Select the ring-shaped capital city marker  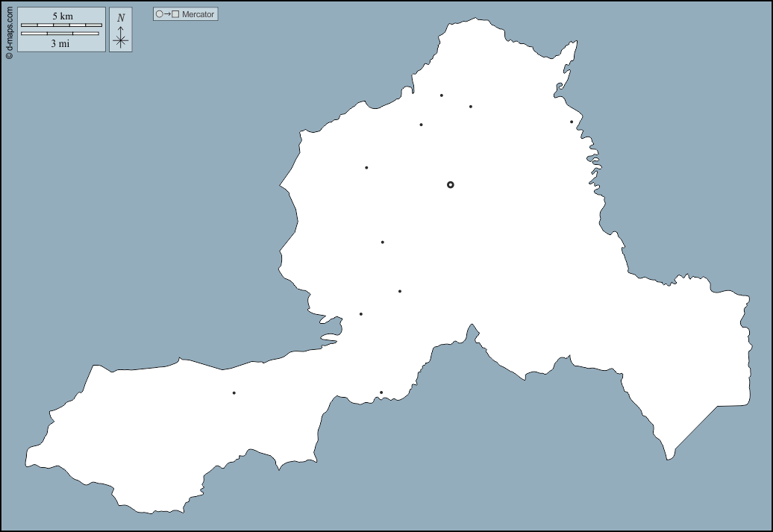point(450,184)
